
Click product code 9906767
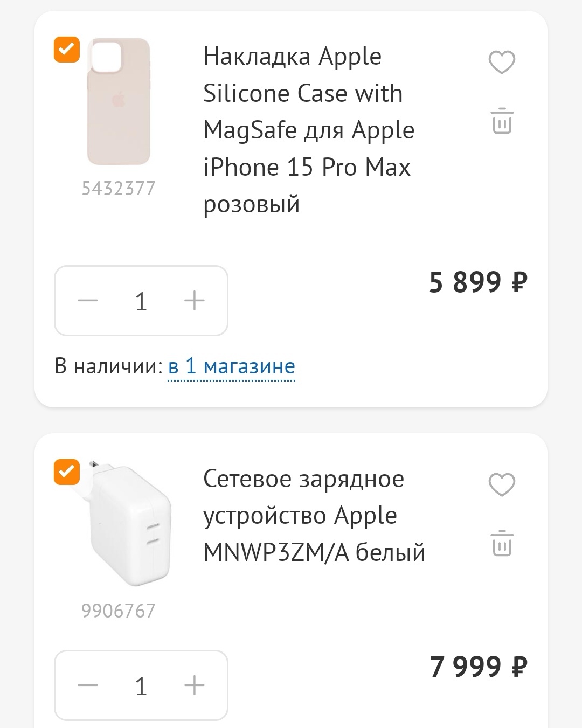[119, 611]
